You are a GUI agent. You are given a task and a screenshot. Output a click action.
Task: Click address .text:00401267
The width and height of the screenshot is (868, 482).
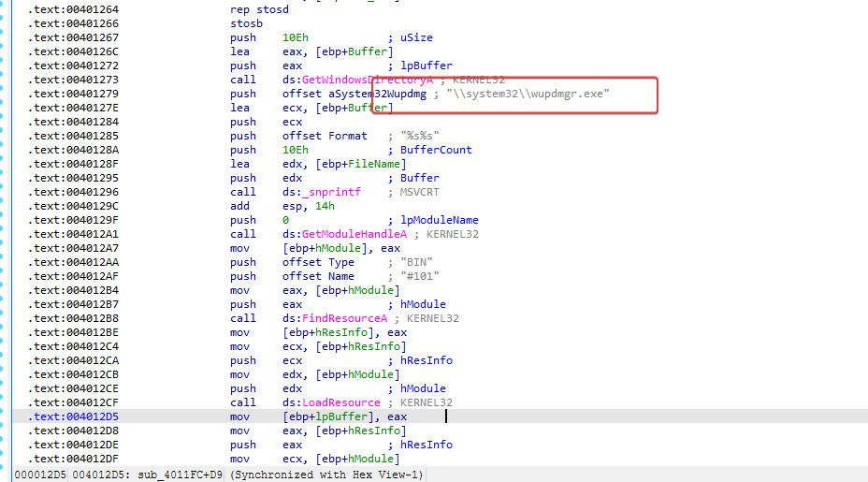pyautogui.click(x=73, y=37)
